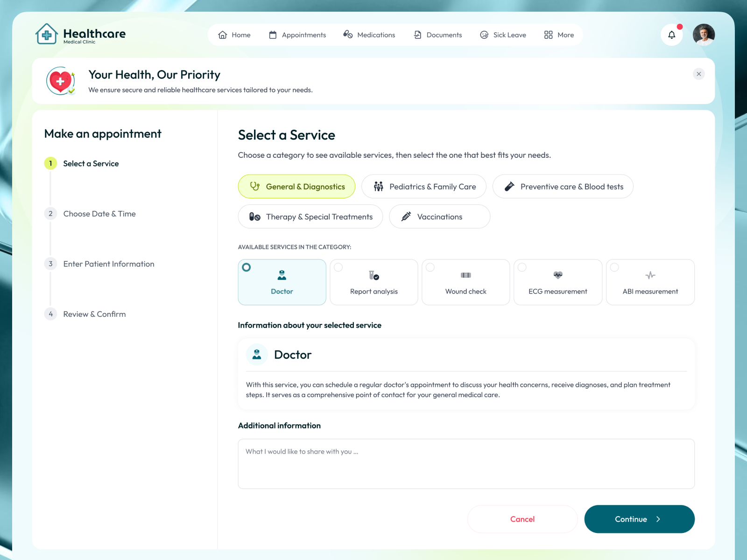Click the Home house icon

tap(223, 35)
